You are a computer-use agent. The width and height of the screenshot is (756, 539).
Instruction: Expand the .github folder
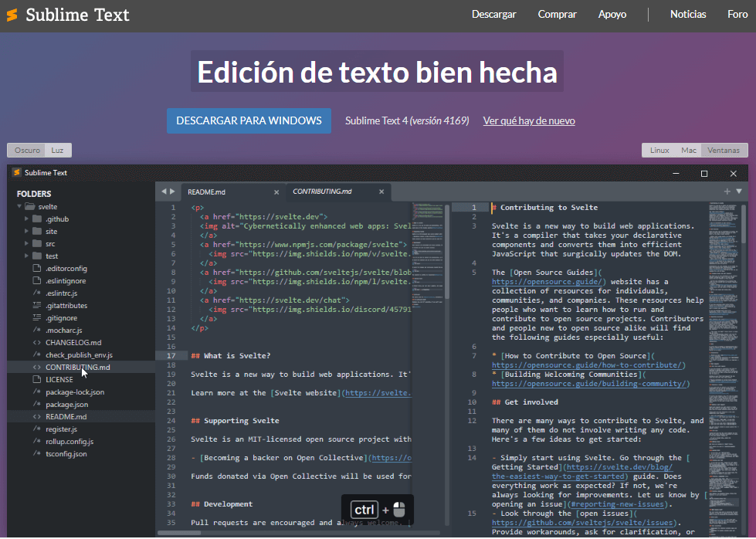pos(25,219)
